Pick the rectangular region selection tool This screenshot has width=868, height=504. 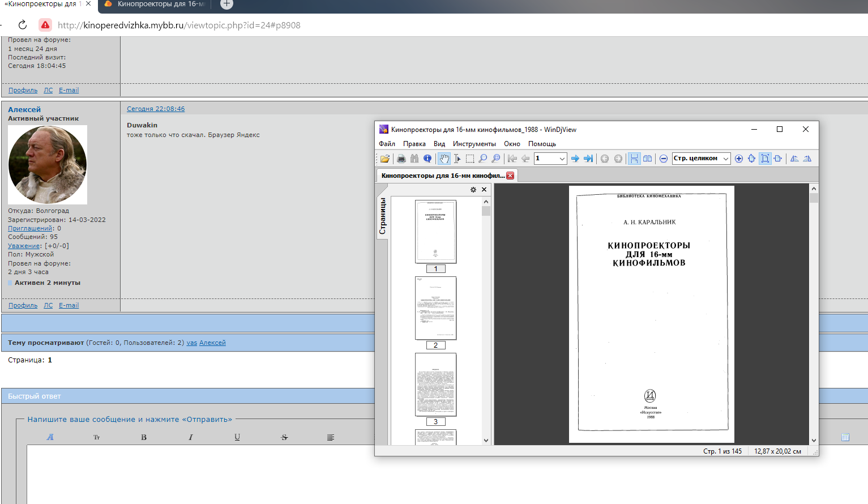tap(470, 159)
